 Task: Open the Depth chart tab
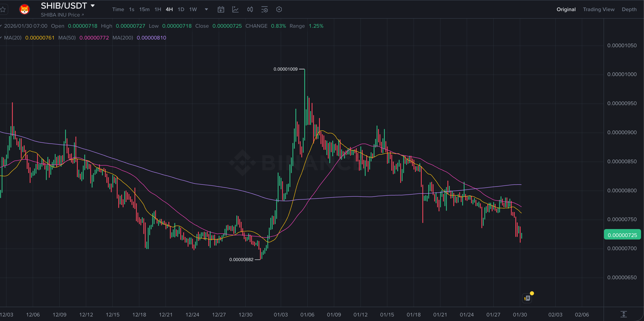click(629, 10)
